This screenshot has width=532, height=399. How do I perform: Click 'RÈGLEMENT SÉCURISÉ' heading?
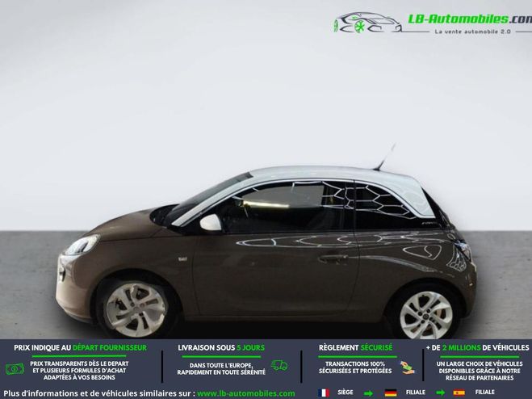pyautogui.click(x=355, y=348)
